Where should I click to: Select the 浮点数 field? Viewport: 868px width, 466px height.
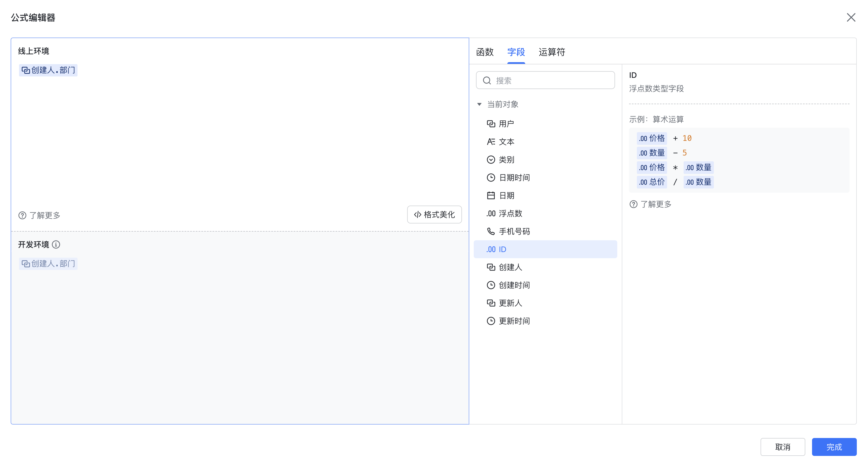pyautogui.click(x=545, y=213)
